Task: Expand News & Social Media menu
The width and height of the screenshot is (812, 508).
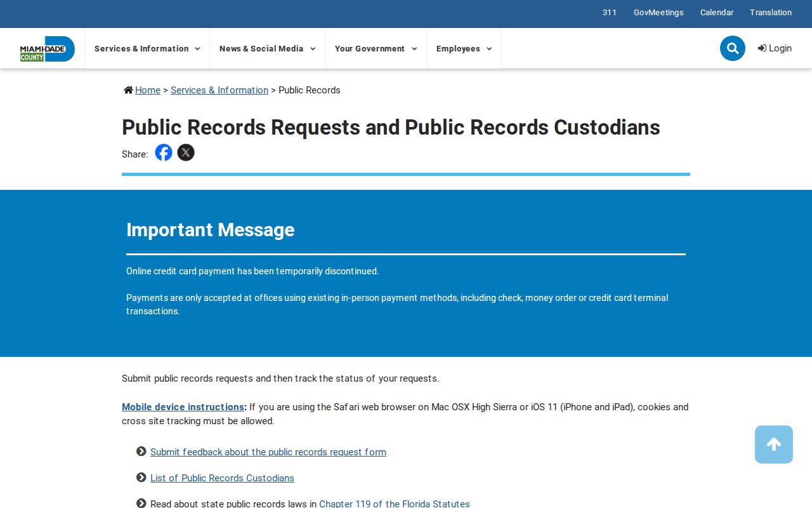Action: 267,48
